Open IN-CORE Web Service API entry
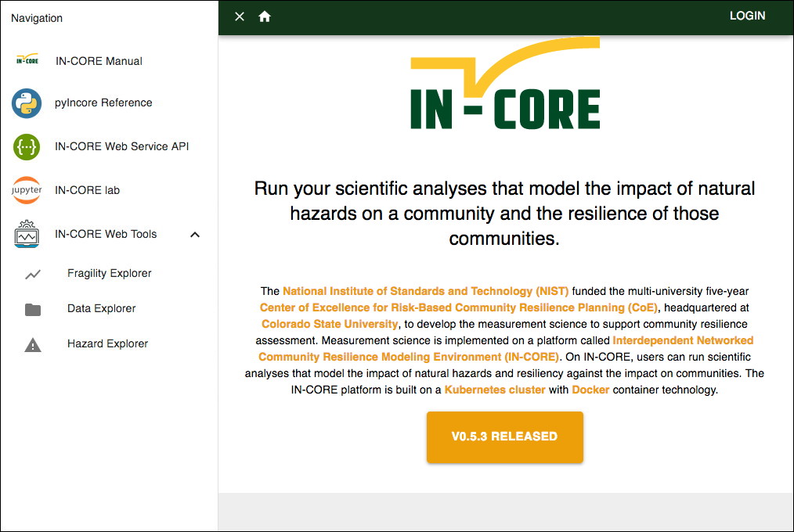The height and width of the screenshot is (532, 794). click(121, 146)
